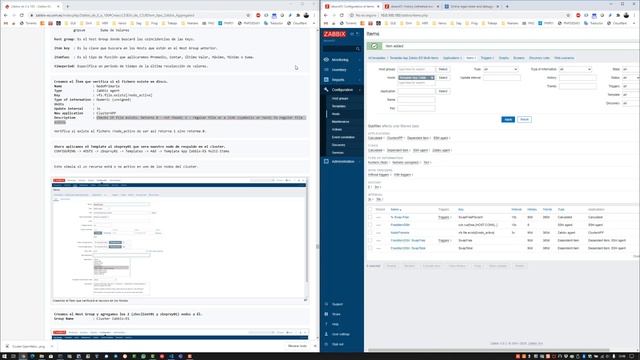This screenshot has height=360, width=640.
Task: Click Select next to the Application field
Action: [443, 91]
